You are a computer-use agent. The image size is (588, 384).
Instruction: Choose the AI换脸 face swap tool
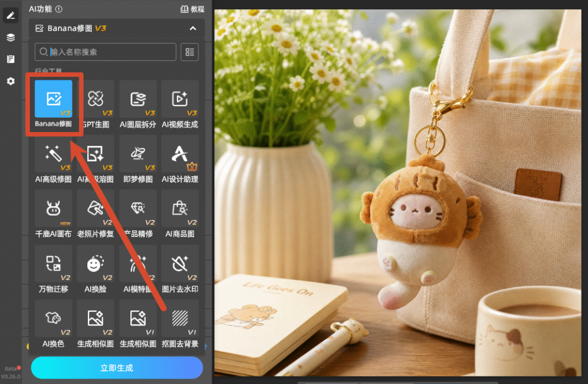[96, 269]
